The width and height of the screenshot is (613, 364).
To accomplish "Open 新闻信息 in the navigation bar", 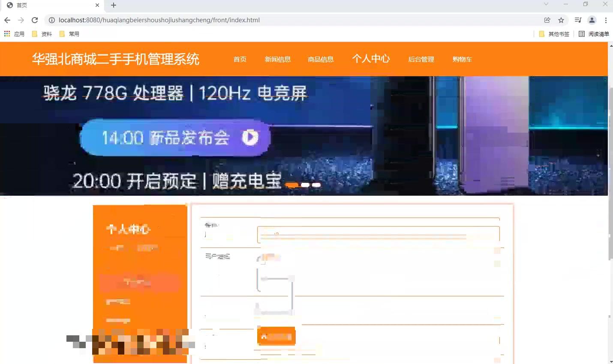I will tap(278, 59).
